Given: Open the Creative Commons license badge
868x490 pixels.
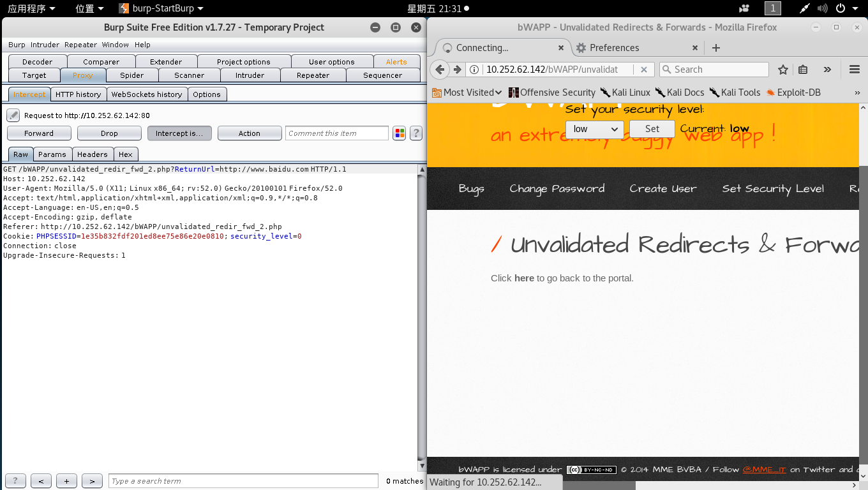Looking at the screenshot, I should click(x=591, y=470).
